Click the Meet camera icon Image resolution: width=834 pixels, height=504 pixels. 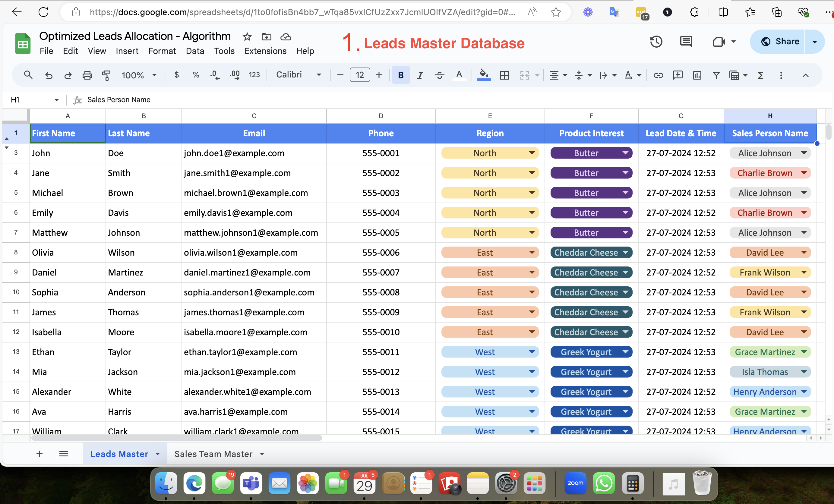coord(719,42)
